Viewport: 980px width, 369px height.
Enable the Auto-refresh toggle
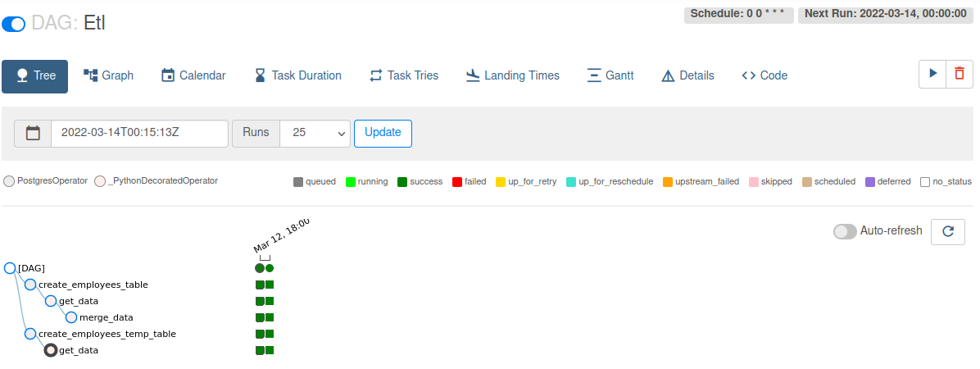(x=845, y=231)
